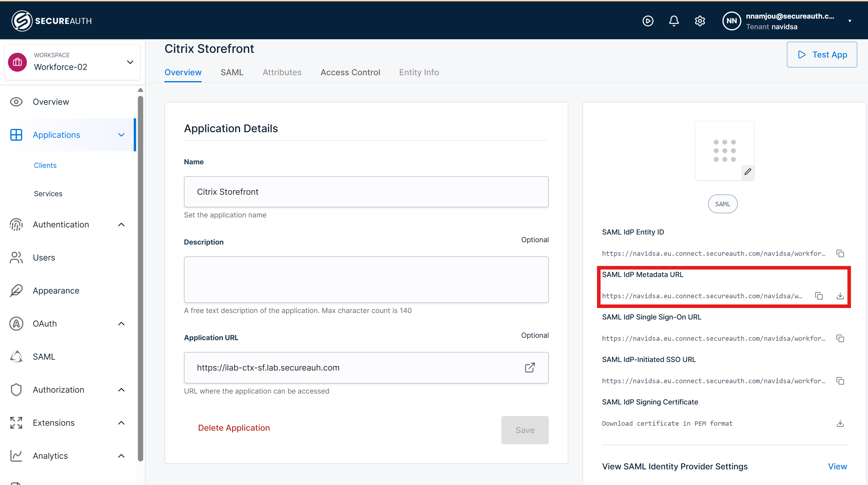Collapse the Applications section chevron
Screen dimensions: 868x485
(121, 135)
